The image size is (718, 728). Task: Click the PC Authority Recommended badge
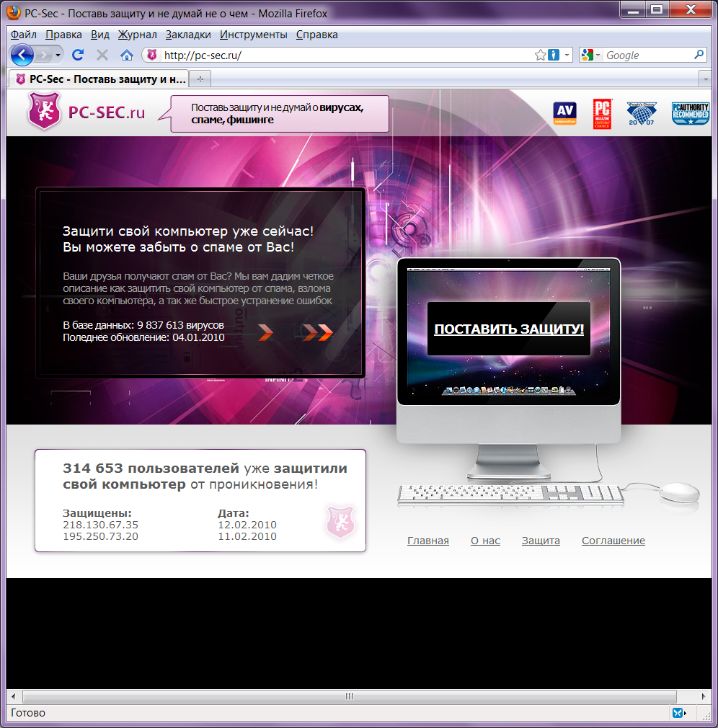click(690, 113)
